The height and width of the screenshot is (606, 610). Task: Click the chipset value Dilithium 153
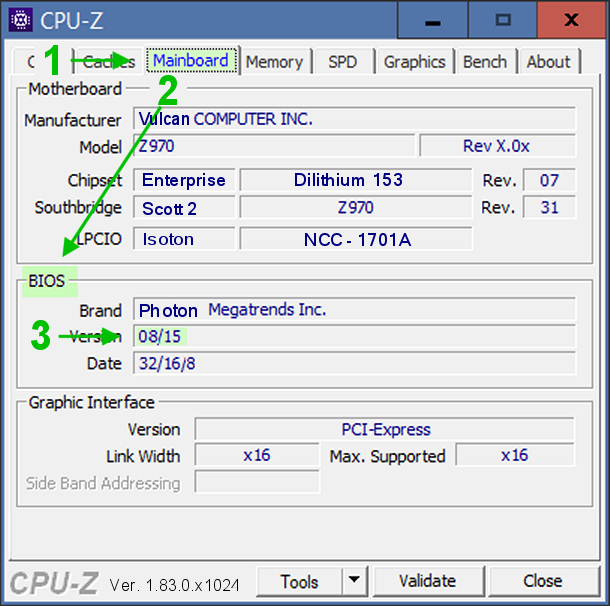click(x=356, y=180)
